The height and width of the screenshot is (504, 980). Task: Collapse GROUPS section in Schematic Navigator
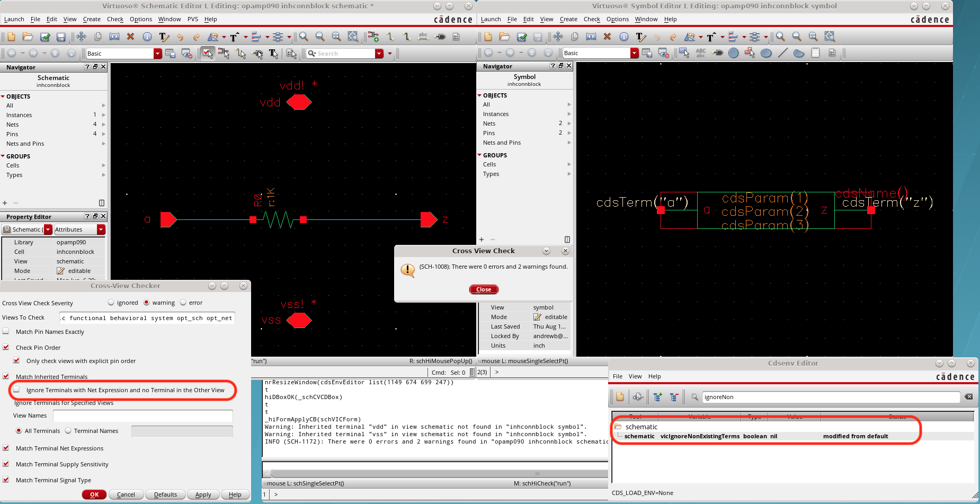[3, 156]
